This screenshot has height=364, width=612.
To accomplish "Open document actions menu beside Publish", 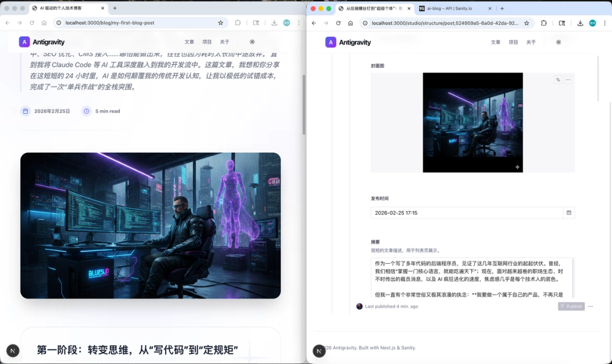I will [591, 306].
